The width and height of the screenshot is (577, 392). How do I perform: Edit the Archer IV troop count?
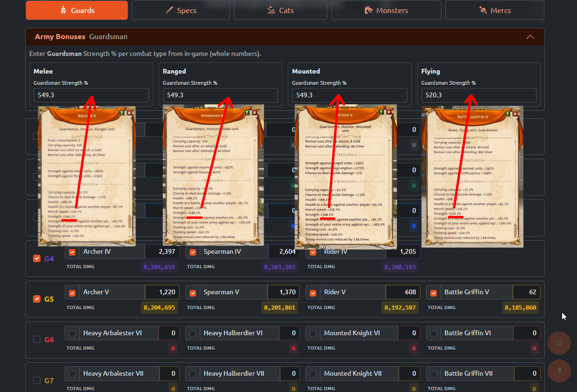pos(162,252)
